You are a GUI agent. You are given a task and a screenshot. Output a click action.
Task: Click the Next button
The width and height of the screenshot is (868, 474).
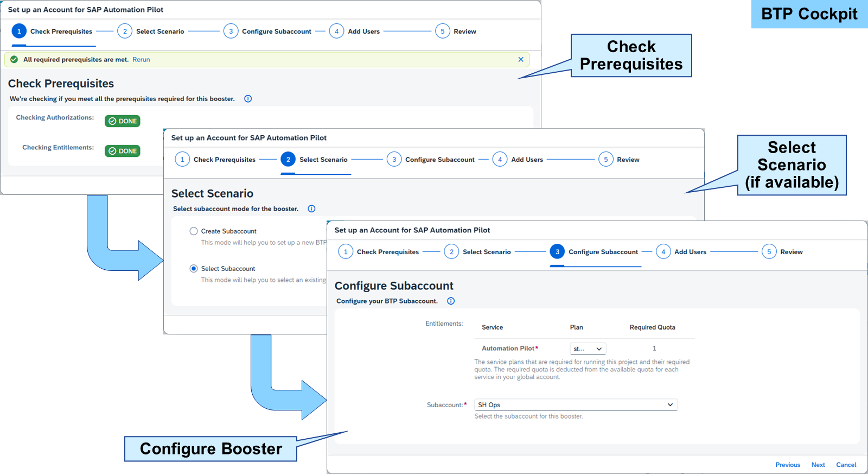(x=818, y=465)
